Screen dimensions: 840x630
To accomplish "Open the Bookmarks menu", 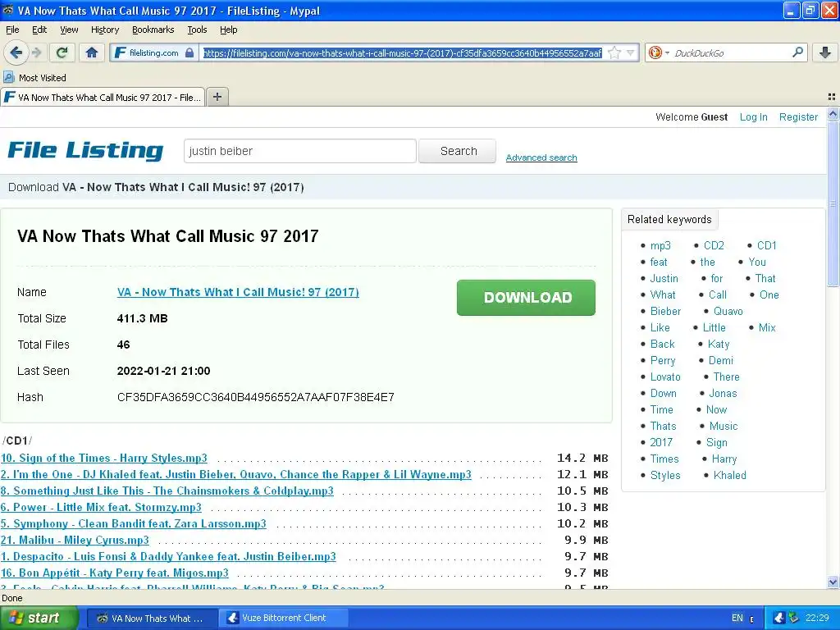I will point(153,30).
